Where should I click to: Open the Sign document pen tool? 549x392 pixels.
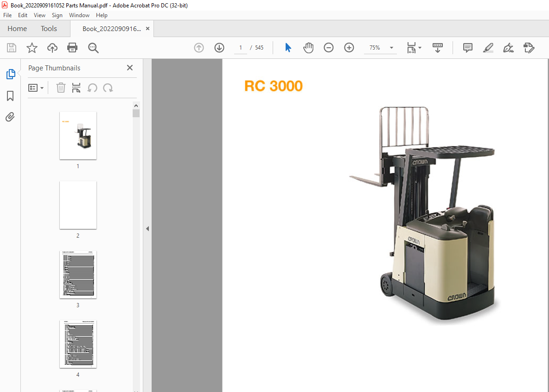508,48
